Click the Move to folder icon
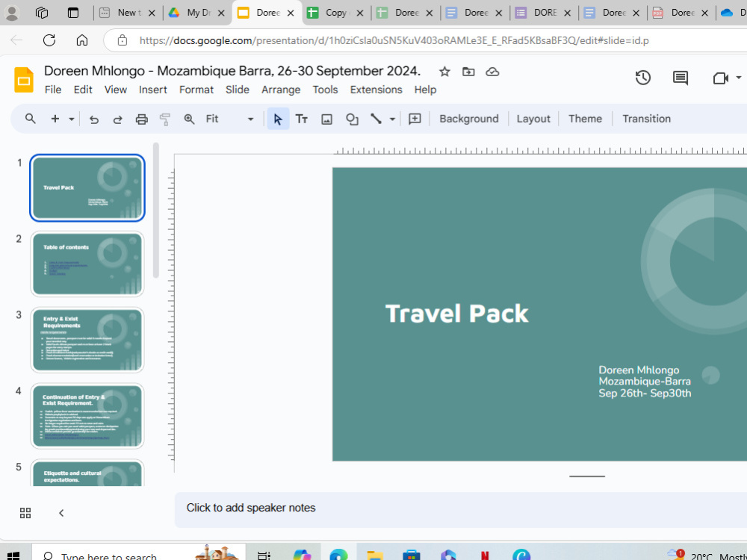 pyautogui.click(x=468, y=72)
